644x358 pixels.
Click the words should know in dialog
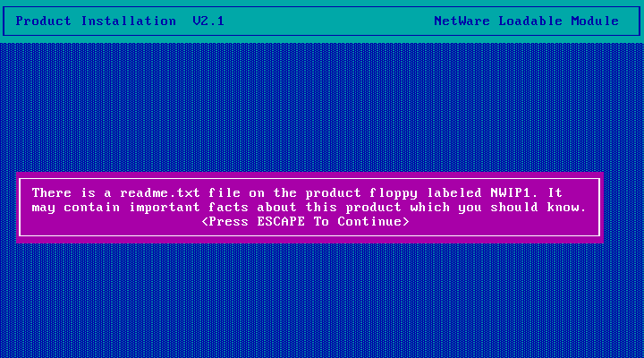coord(538,207)
